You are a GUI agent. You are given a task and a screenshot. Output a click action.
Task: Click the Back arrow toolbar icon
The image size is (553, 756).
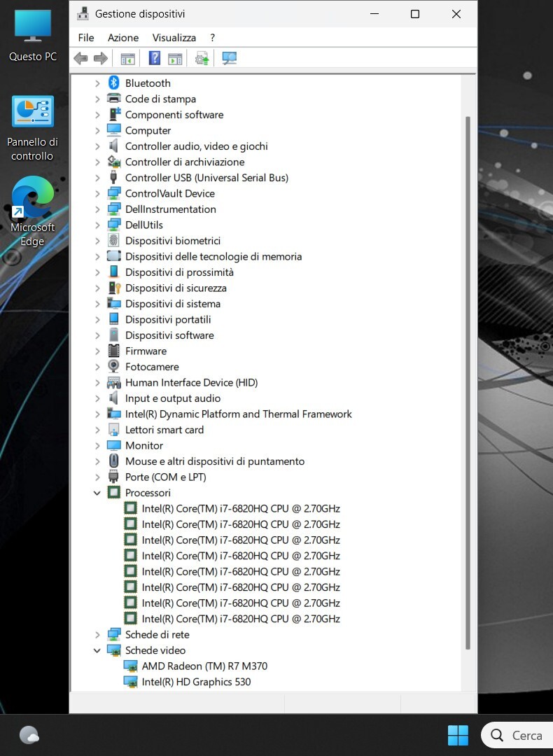pyautogui.click(x=80, y=59)
